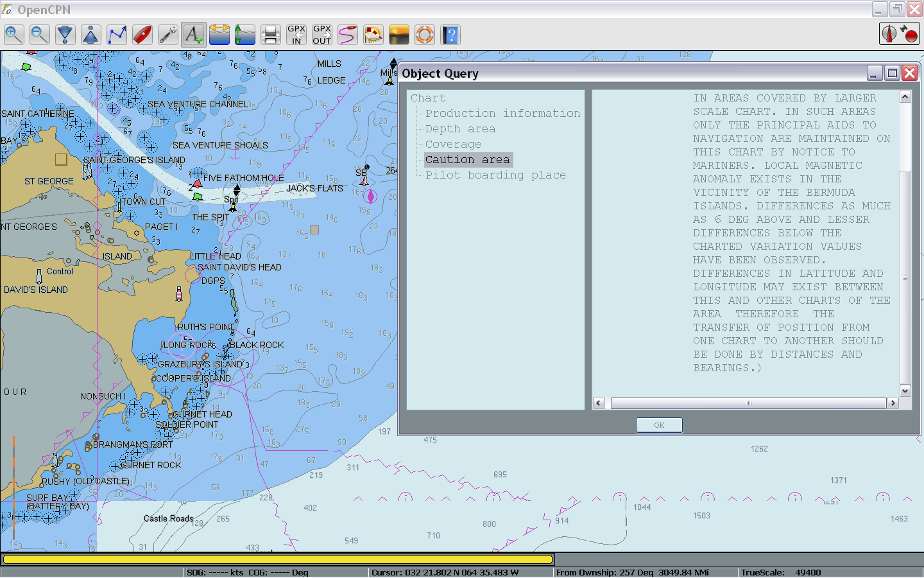Select Depth area in the object tree
This screenshot has height=578, width=924.
(460, 129)
